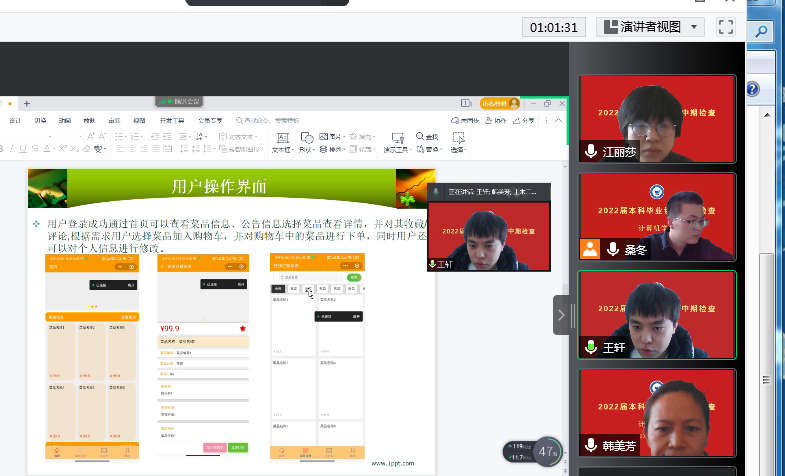Click 江丽莎's microphone icon

(591, 152)
